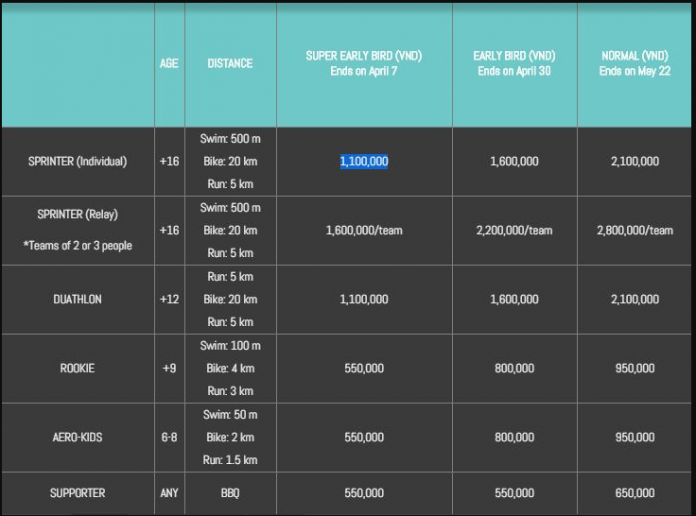Click the DUATHLON row label
696x516 pixels.
click(x=78, y=299)
